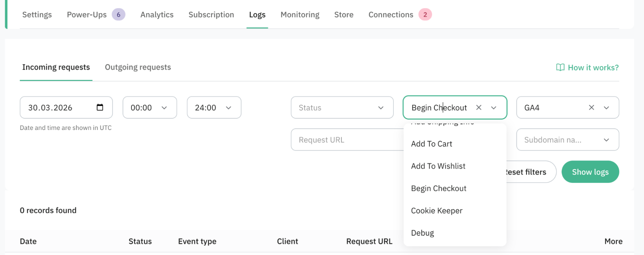Open the 00:00 start time dropdown

pyautogui.click(x=150, y=107)
